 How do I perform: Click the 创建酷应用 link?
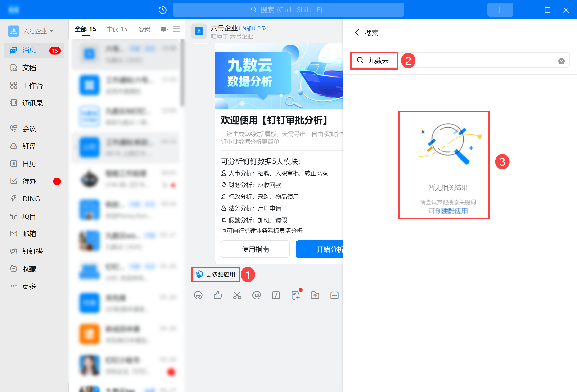pyautogui.click(x=451, y=211)
